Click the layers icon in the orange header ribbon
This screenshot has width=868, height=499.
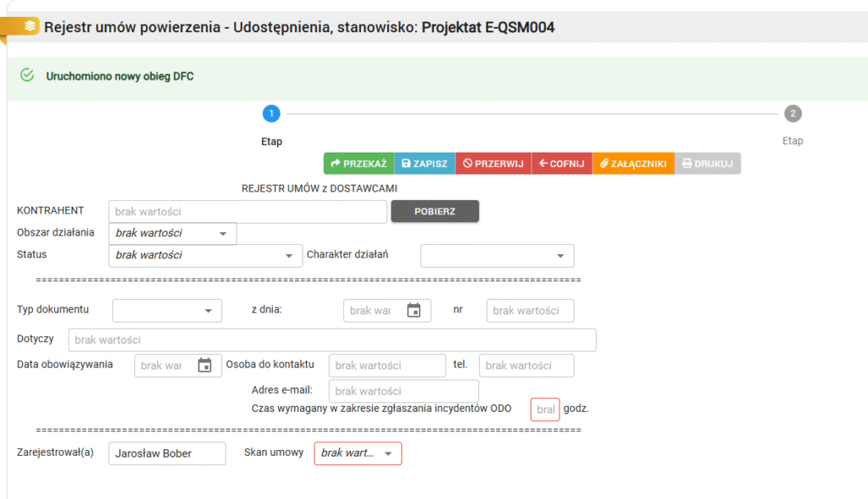click(x=30, y=26)
